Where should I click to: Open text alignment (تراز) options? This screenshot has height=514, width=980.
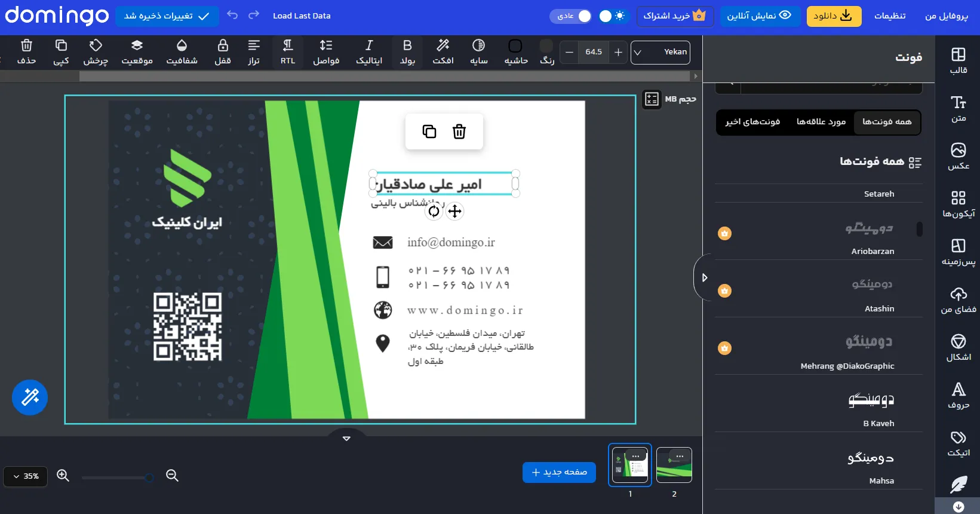(254, 52)
